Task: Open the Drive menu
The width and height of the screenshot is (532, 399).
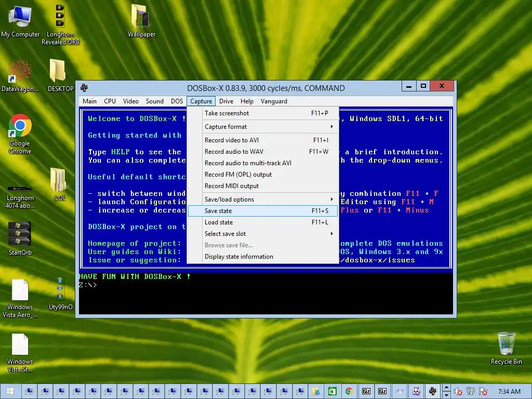Action: (x=227, y=101)
